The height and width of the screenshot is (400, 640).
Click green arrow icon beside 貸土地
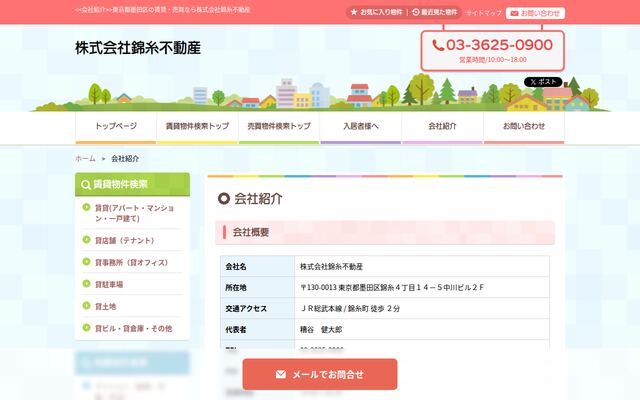[86, 306]
